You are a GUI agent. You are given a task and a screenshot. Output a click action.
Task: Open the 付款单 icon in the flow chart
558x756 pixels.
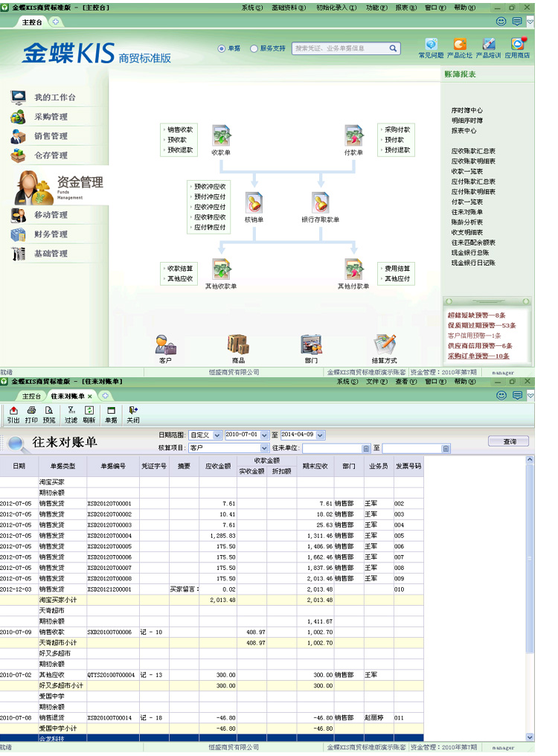[353, 135]
